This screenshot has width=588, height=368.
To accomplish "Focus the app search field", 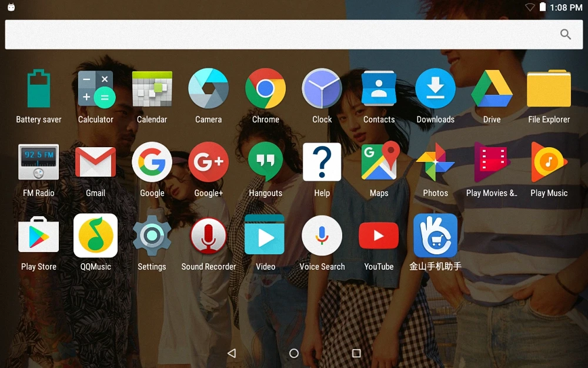I will [294, 35].
